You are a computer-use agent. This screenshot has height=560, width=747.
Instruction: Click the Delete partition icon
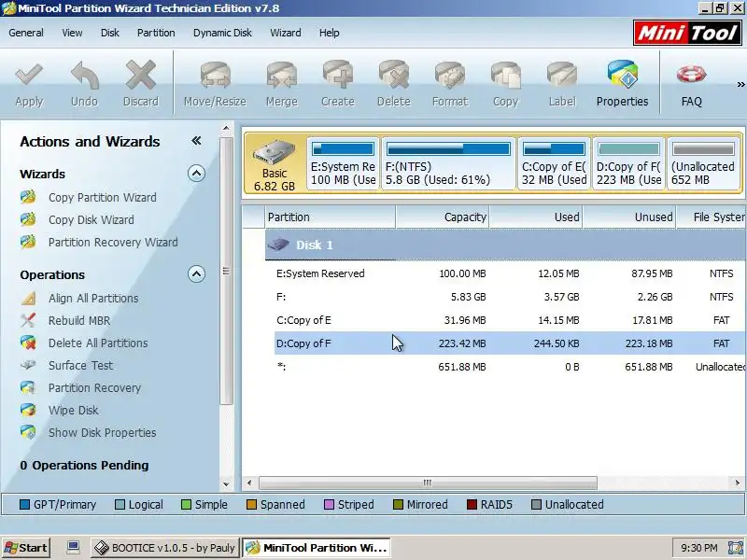tap(394, 75)
